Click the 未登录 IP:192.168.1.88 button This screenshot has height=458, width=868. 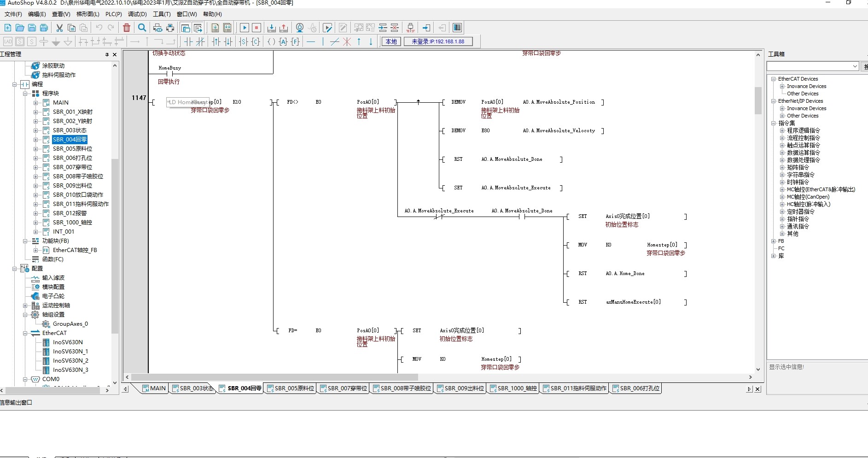tap(438, 41)
